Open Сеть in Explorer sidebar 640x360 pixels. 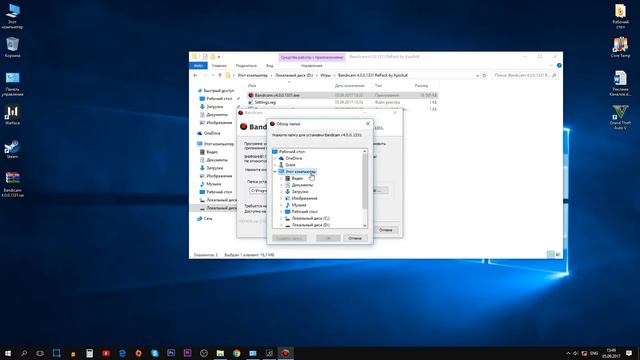[208, 219]
